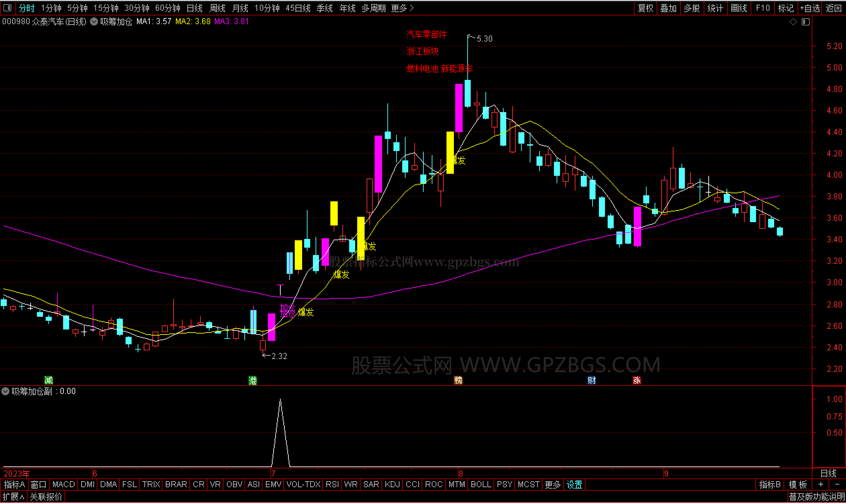Select the TRIX indicator
846x504 pixels.
point(151,485)
